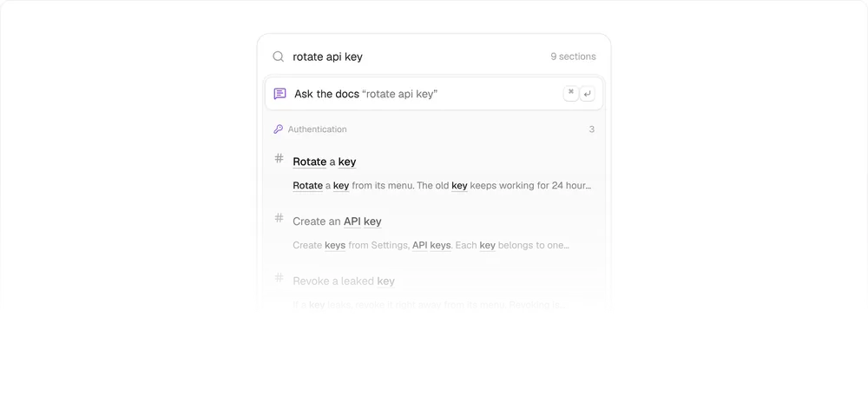Click the purple chat icon beside Ask the docs
The image size is (868, 417).
(x=280, y=94)
